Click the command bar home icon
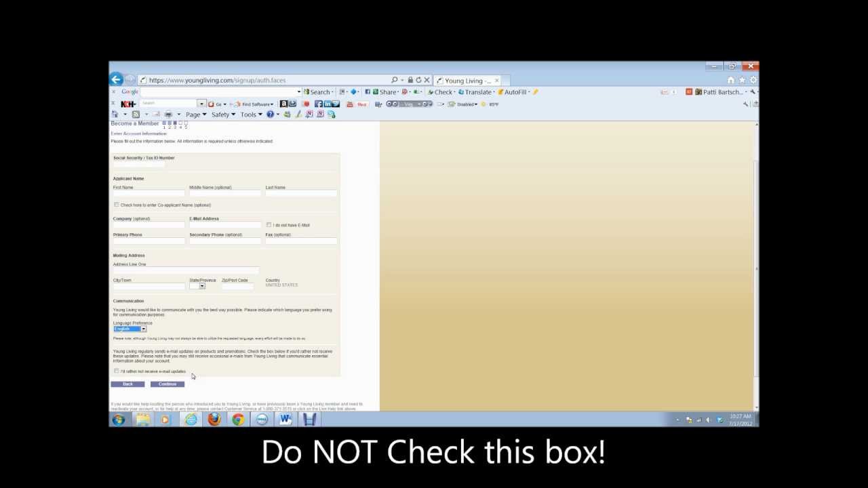The image size is (868, 488). (x=115, y=115)
